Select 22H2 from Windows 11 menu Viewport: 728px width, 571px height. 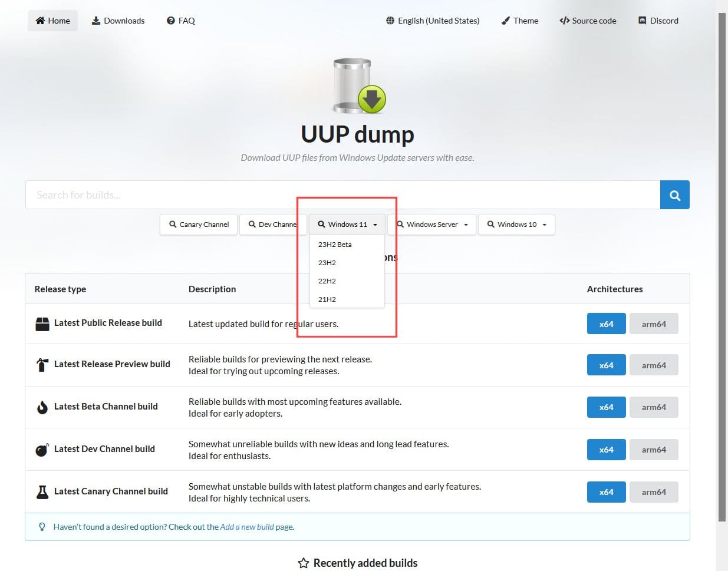click(x=347, y=281)
